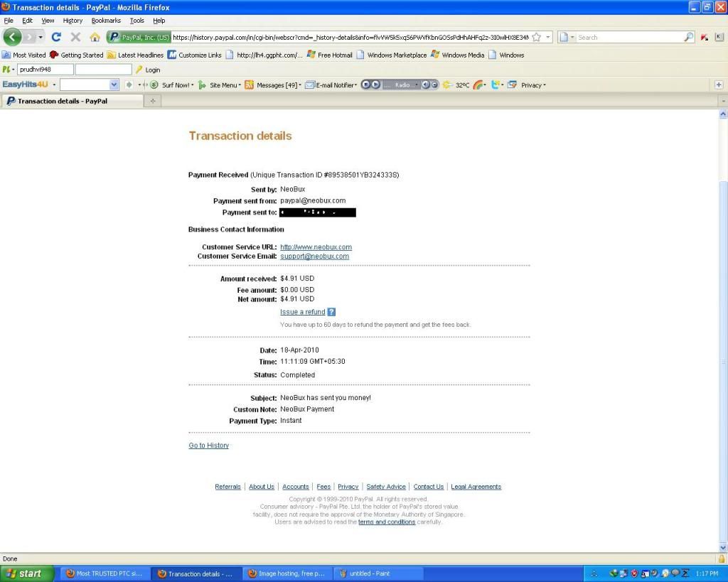Open the Windows Media bookmark
The image size is (728, 582).
click(x=458, y=55)
